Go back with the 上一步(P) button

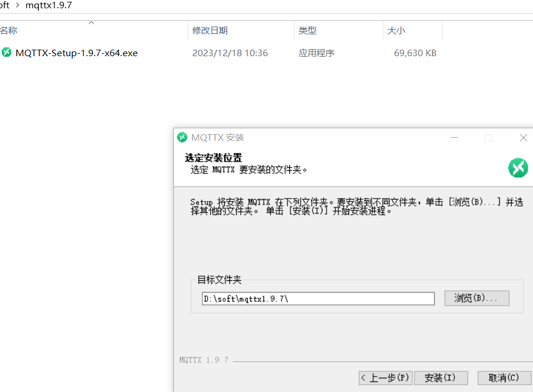(386, 378)
